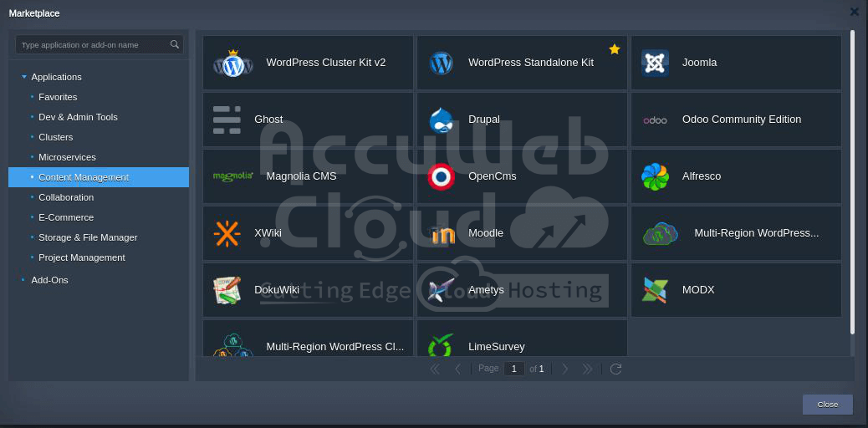Viewport: 868px width, 428px height.
Task: Click the application search input field
Action: 92,45
